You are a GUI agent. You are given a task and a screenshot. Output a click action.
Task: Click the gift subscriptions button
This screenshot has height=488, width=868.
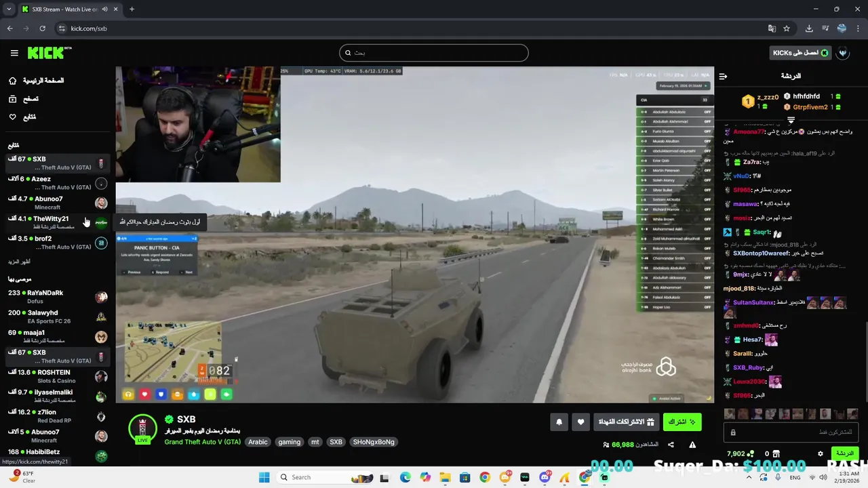pos(626,422)
